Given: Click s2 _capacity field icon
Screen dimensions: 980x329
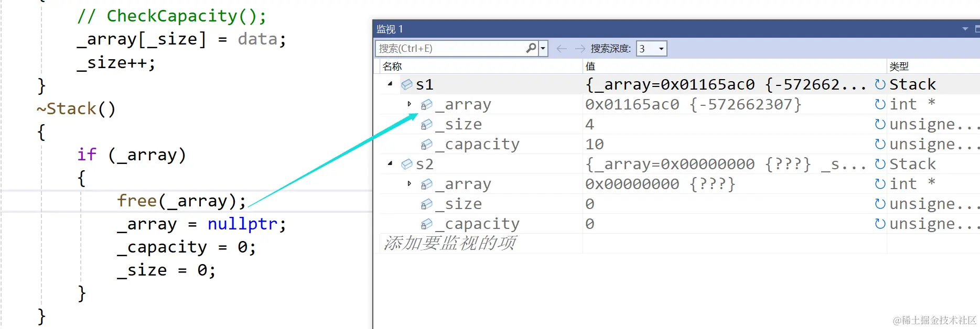Looking at the screenshot, I should coord(427,224).
